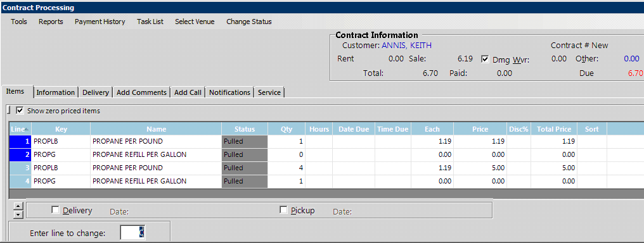Screen dimensions: 644x243
Task: Toggle the Dmg Wvr checkbox
Action: coord(485,59)
